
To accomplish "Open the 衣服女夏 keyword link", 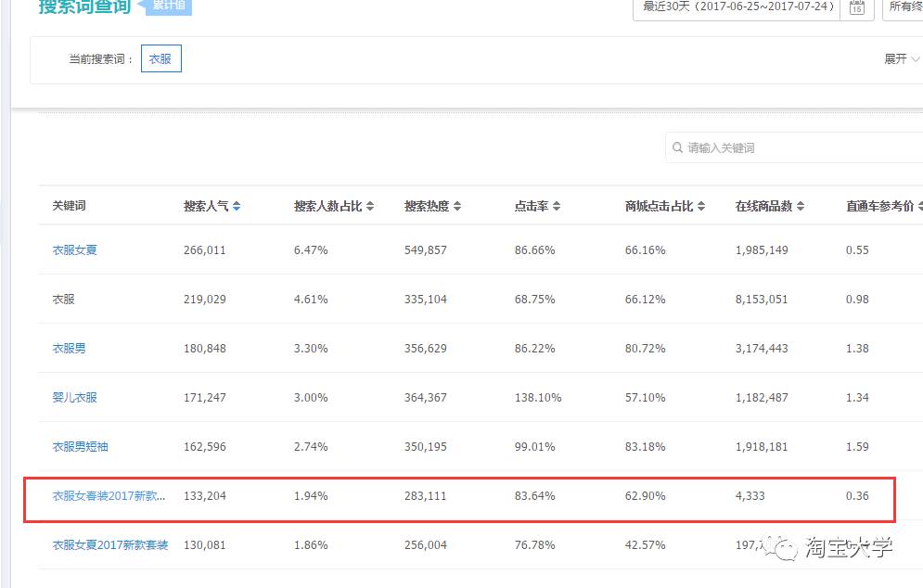I will click(x=74, y=250).
